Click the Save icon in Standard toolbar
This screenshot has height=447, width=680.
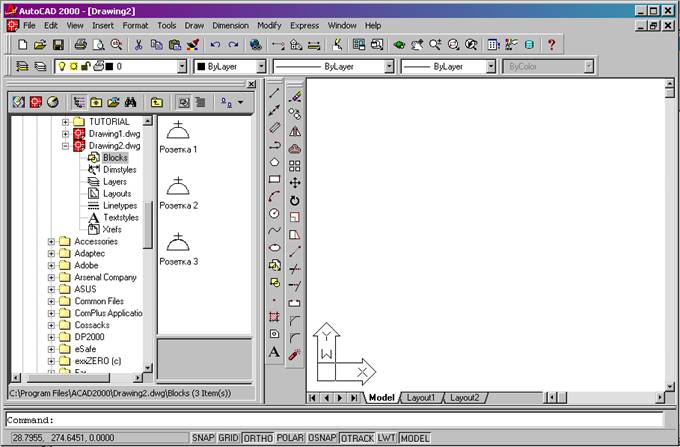[58, 45]
